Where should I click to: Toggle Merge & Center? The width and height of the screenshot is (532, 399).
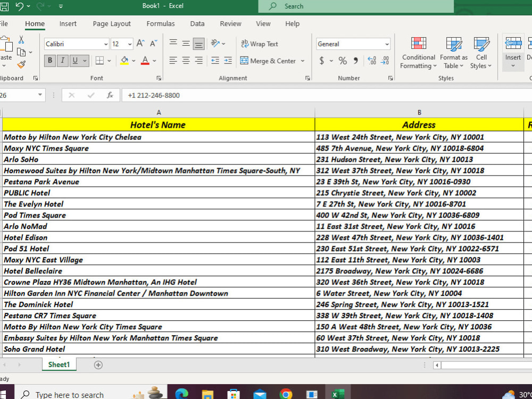268,61
